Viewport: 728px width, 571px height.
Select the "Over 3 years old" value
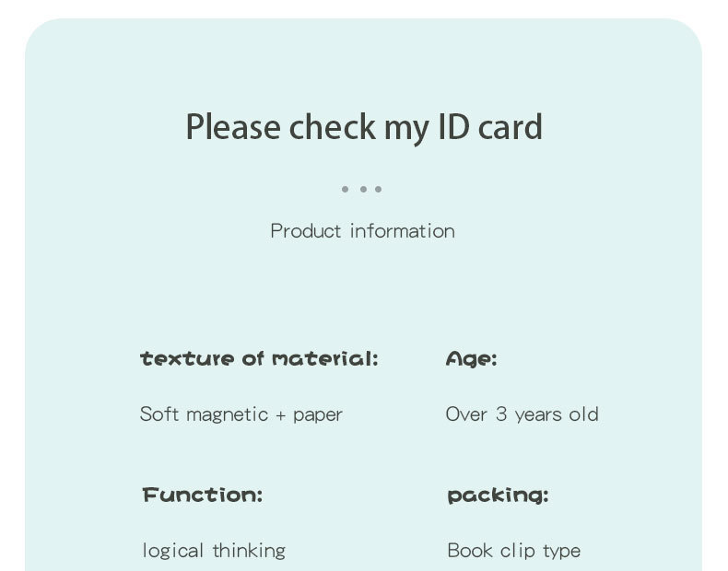tap(522, 414)
